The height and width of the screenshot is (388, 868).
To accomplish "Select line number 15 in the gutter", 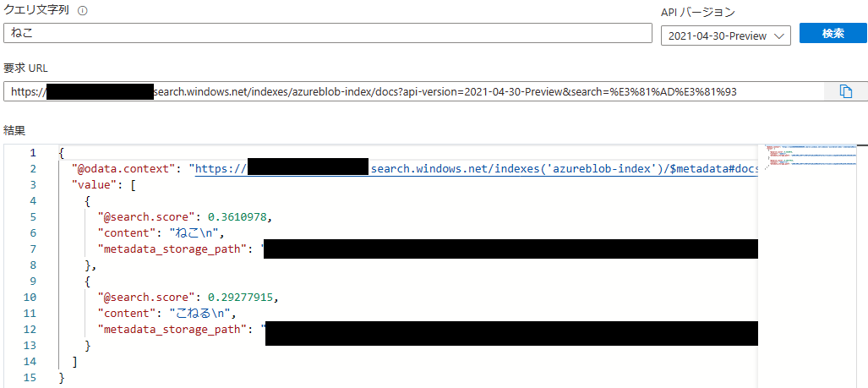I will click(30, 378).
